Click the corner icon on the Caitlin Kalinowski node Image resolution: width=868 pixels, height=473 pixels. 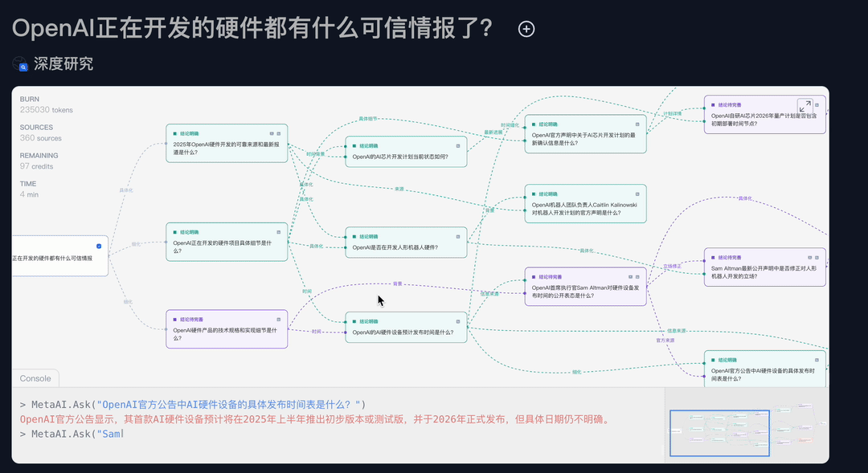click(x=637, y=194)
